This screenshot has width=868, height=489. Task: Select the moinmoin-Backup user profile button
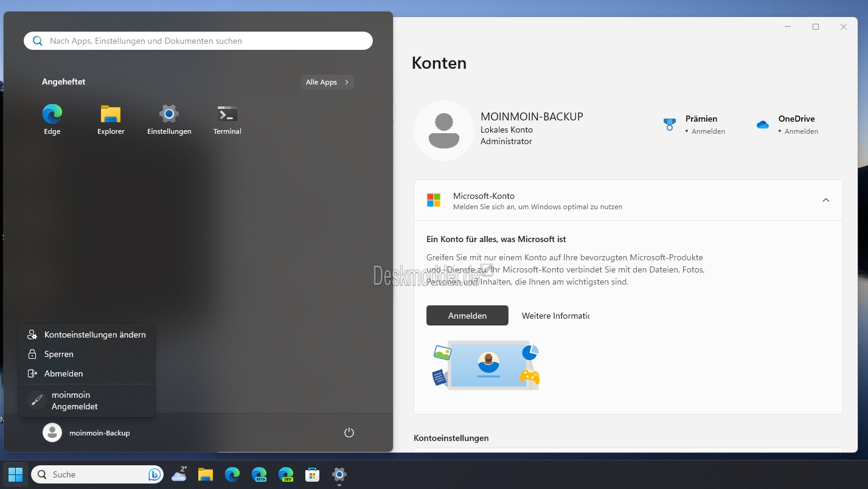pos(86,432)
